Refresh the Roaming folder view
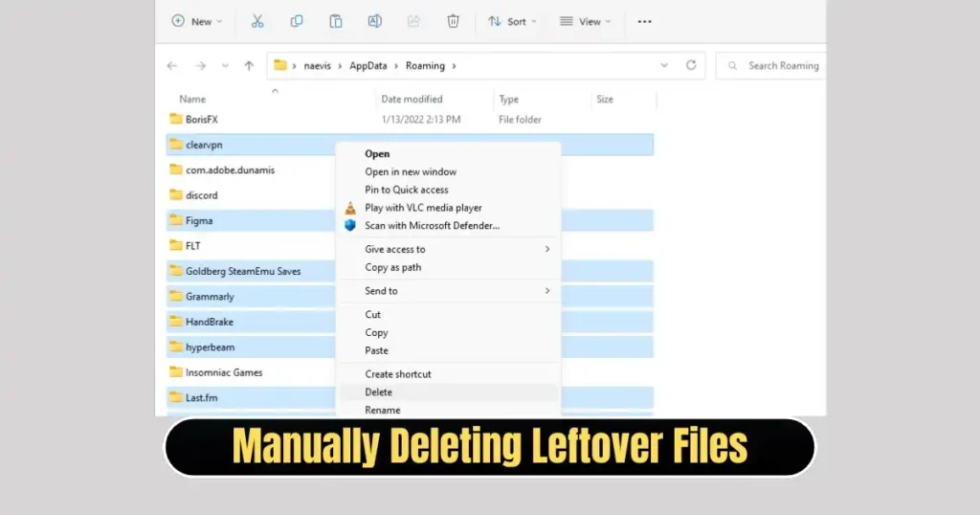Viewport: 980px width, 515px height. pyautogui.click(x=691, y=65)
